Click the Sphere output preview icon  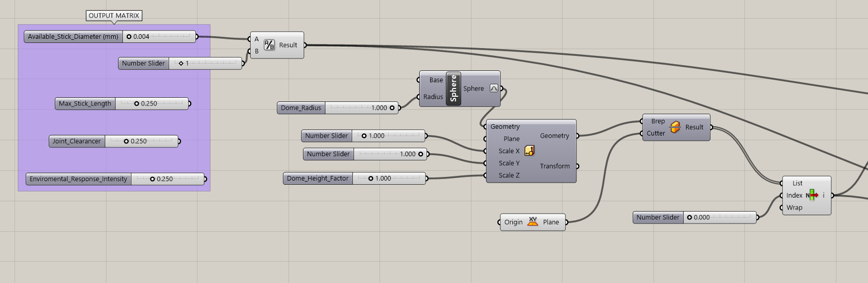494,88
